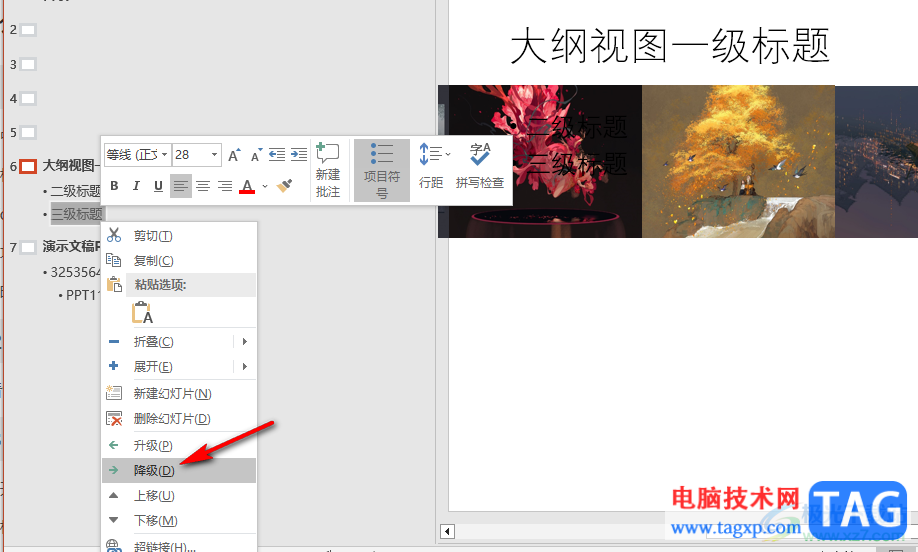918x552 pixels.
Task: Click the slide title 大纲视图一级标题
Action: (x=670, y=46)
